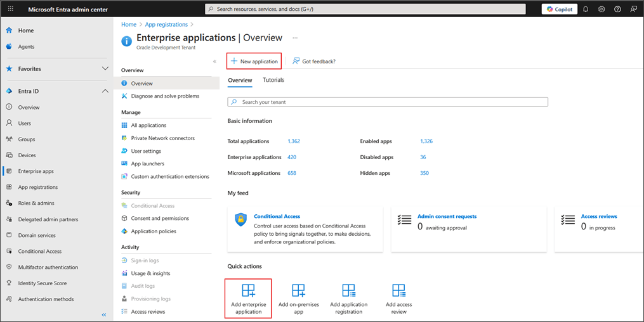Click the Agents icon in sidebar
The width and height of the screenshot is (644, 322).
click(x=9, y=46)
